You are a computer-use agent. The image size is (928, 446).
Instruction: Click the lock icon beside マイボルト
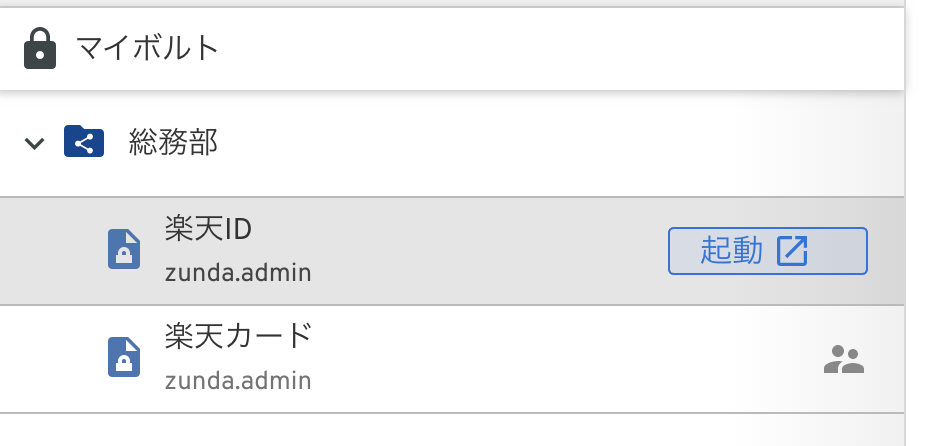tap(40, 47)
